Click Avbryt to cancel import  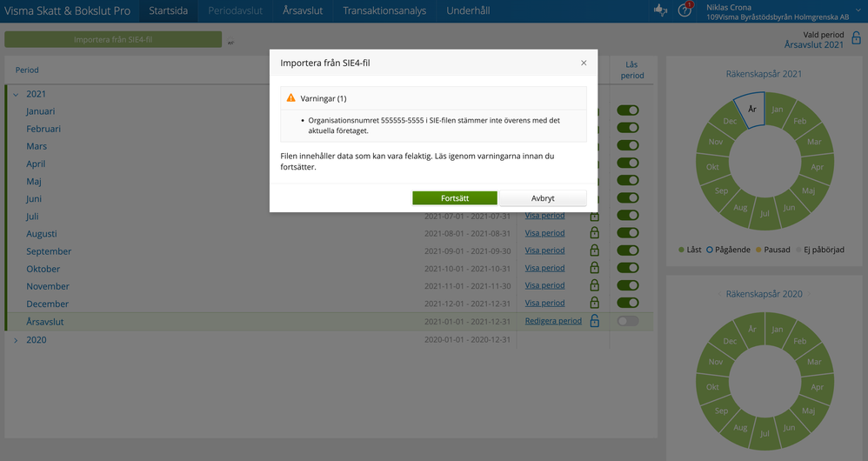coord(543,198)
